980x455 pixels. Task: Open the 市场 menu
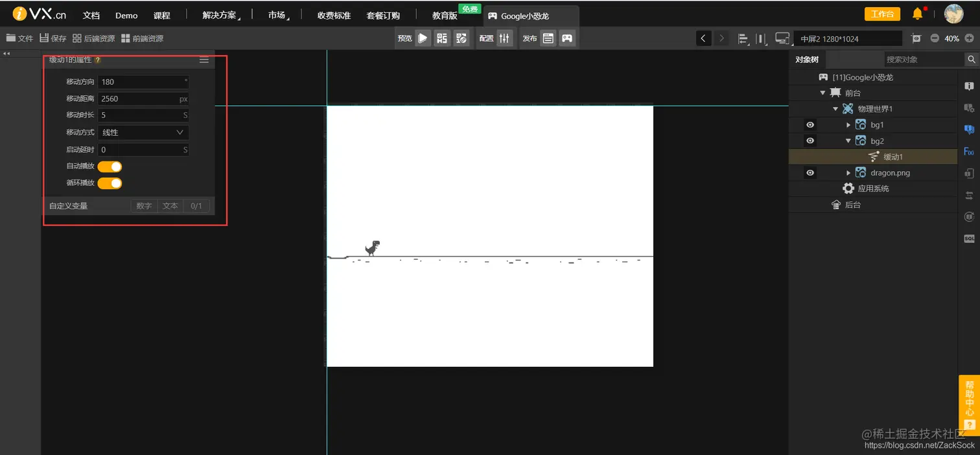point(278,15)
